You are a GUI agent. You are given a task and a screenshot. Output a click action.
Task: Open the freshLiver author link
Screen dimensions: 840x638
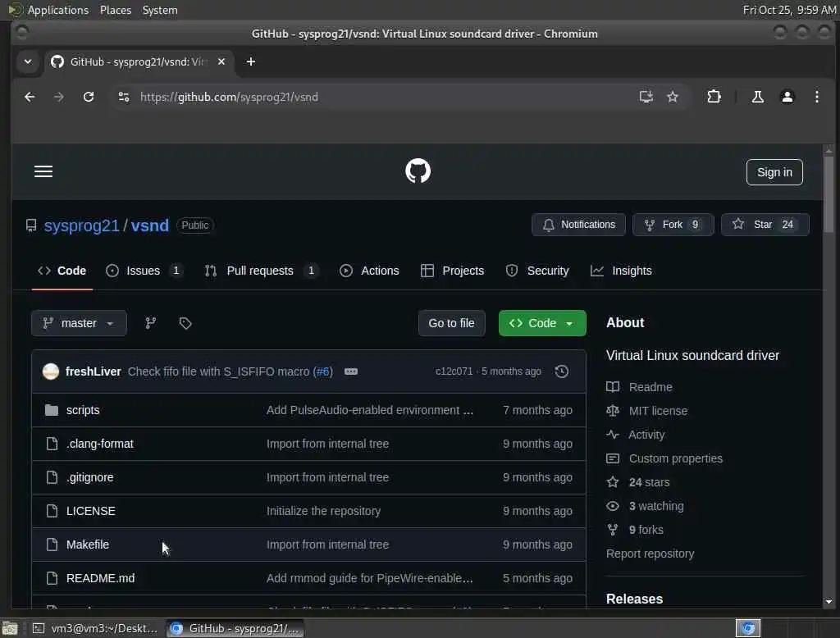click(x=94, y=371)
